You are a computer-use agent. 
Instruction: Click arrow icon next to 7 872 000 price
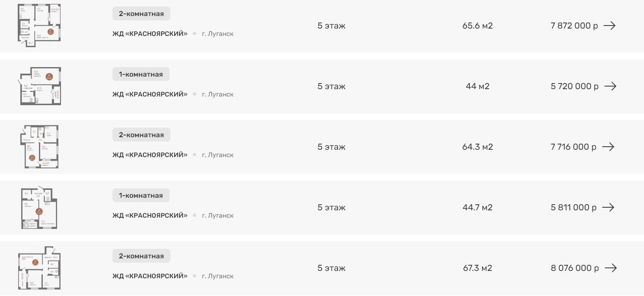[609, 26]
